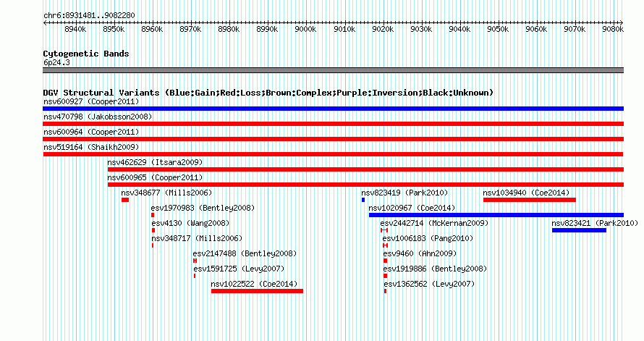Click esv1970983 (Bentley2008) label
644x341 pixels.
click(203, 208)
